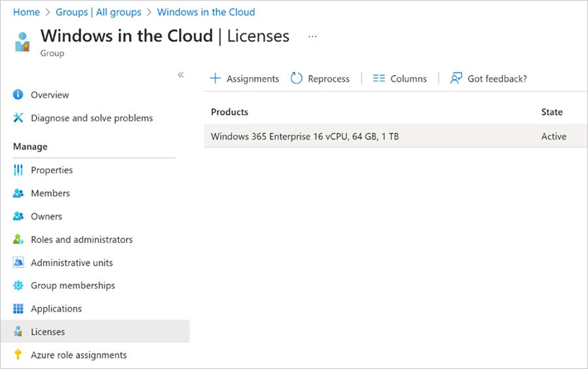588x369 pixels.
Task: Click the Got feedback person icon
Action: click(x=456, y=78)
